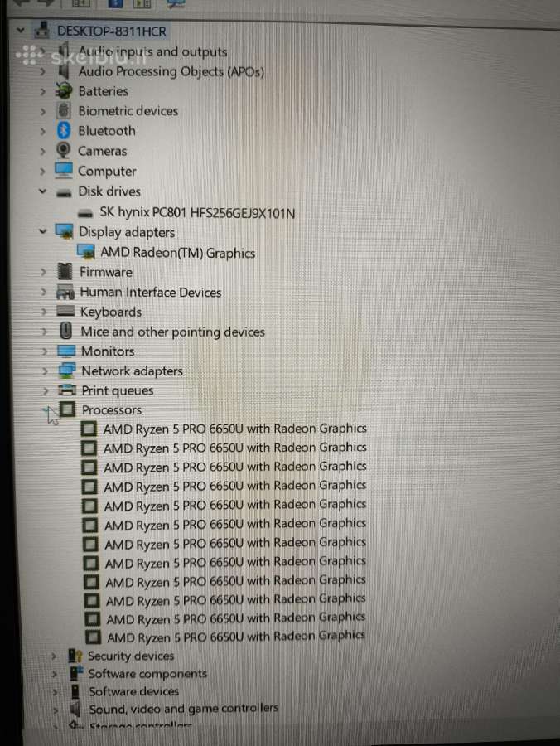Click the Network adapters icon

click(x=67, y=371)
